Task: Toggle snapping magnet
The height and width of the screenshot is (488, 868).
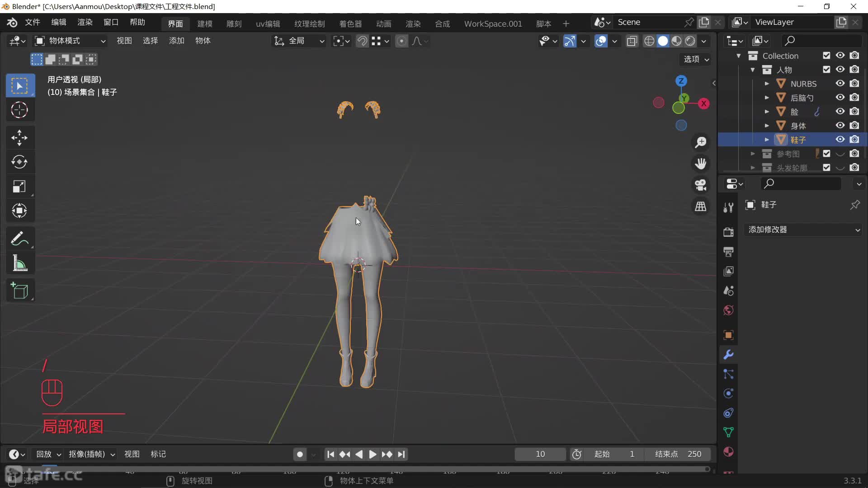Action: point(362,41)
